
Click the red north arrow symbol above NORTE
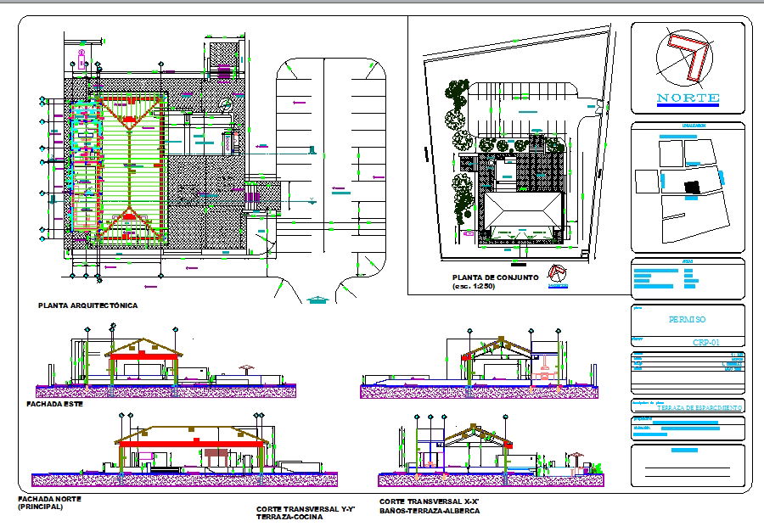point(687,58)
